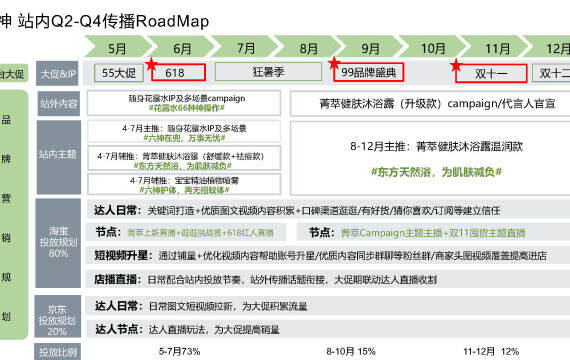Click the 狂暑季 box
The width and height of the screenshot is (570, 360).
[268, 72]
